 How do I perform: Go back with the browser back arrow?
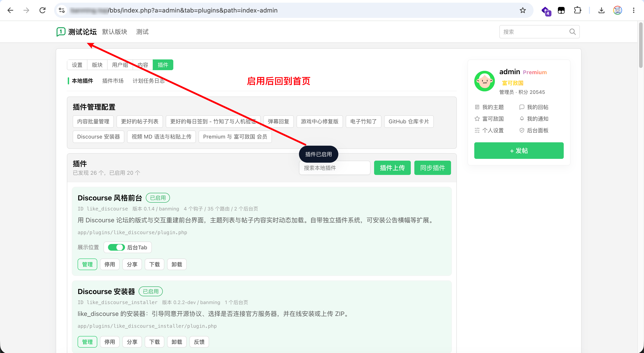pos(10,10)
